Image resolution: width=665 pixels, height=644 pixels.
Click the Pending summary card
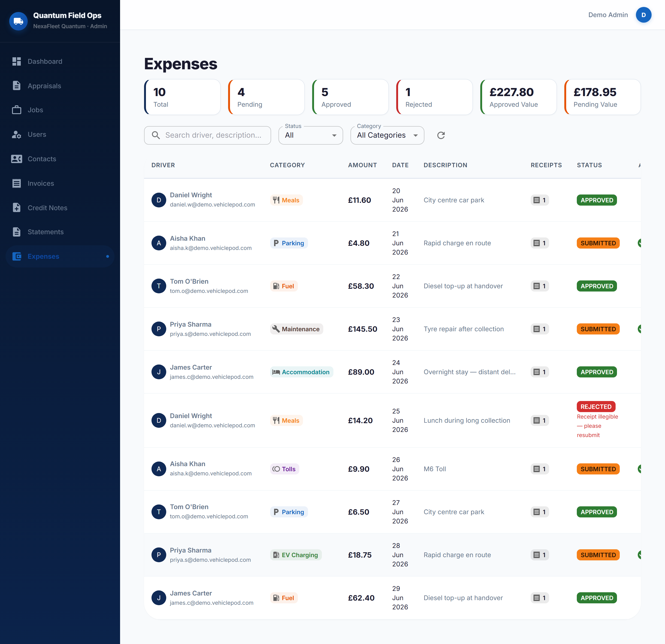[266, 97]
